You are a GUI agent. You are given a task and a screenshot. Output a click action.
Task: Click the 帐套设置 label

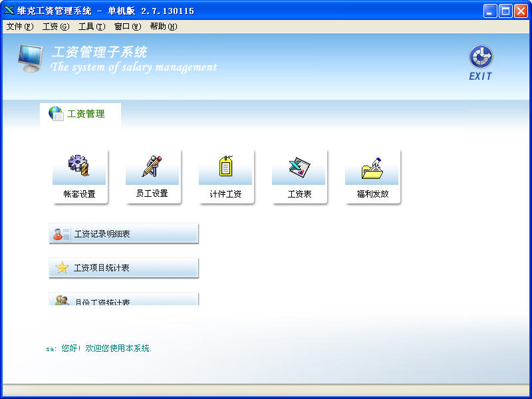(x=79, y=194)
